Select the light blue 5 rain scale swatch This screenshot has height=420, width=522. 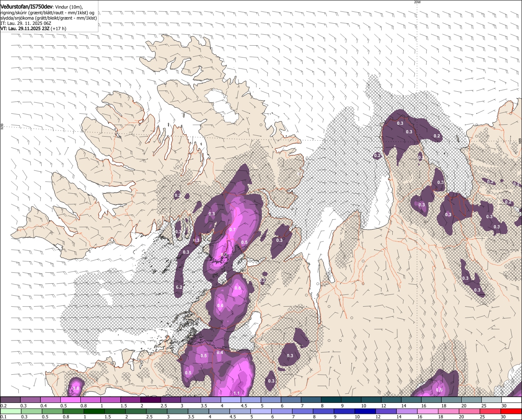pyautogui.click(x=261, y=411)
